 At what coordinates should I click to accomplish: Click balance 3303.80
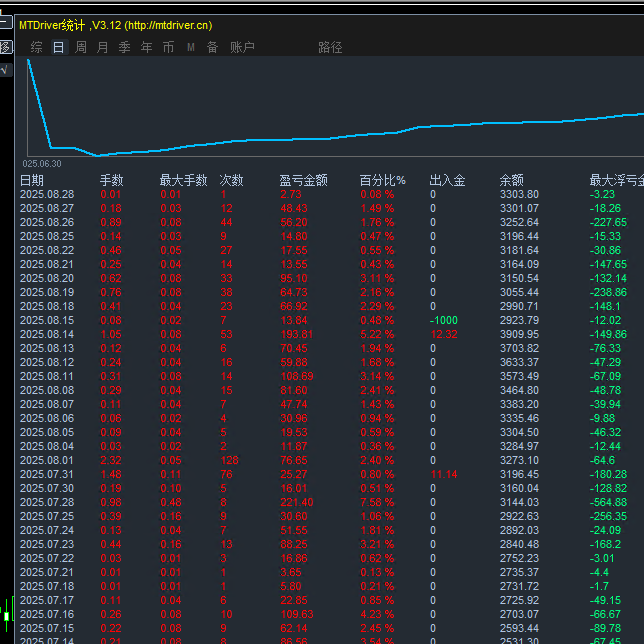tap(519, 194)
